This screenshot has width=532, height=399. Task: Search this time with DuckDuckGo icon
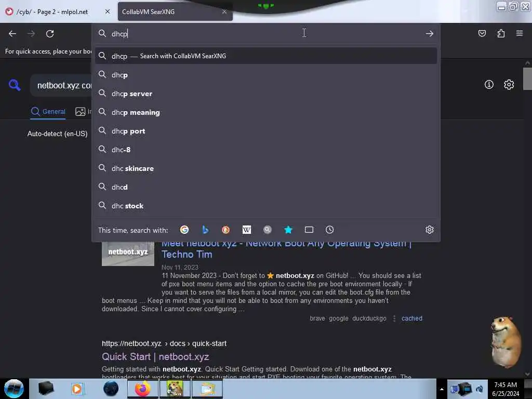coord(225,230)
